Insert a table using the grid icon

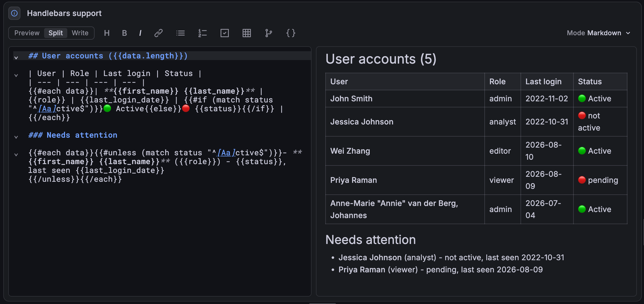click(x=247, y=33)
